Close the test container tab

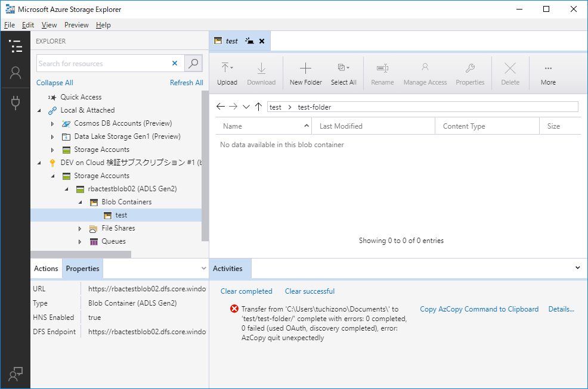(261, 41)
